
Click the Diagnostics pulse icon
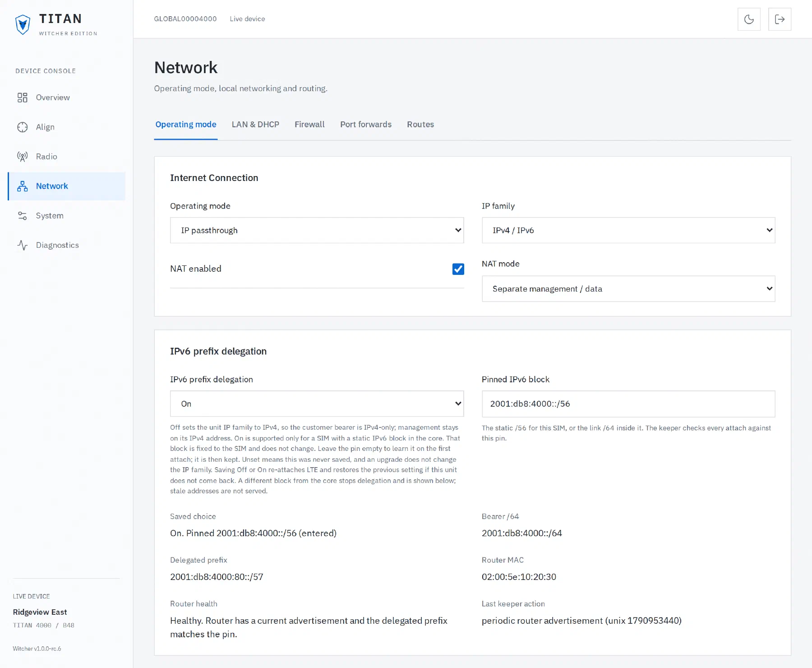(23, 245)
